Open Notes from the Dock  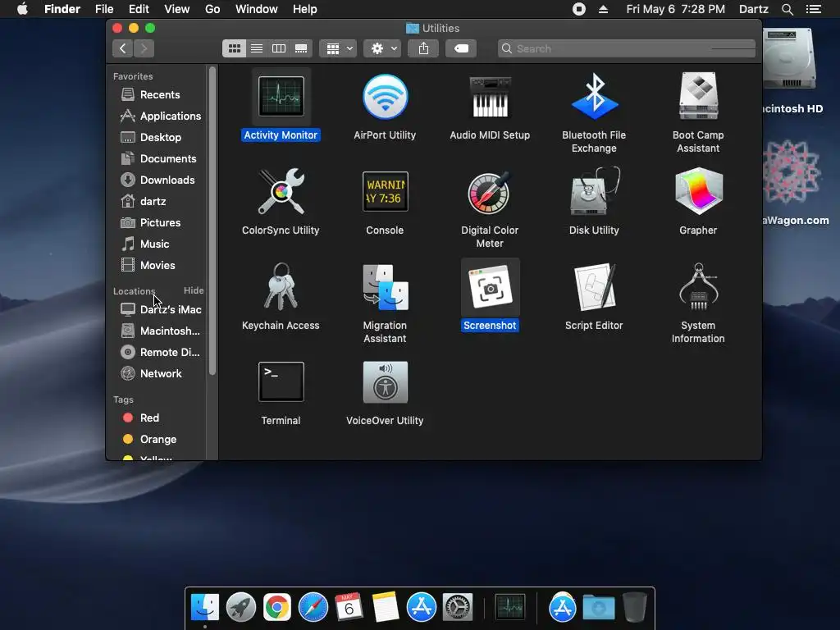click(x=385, y=608)
